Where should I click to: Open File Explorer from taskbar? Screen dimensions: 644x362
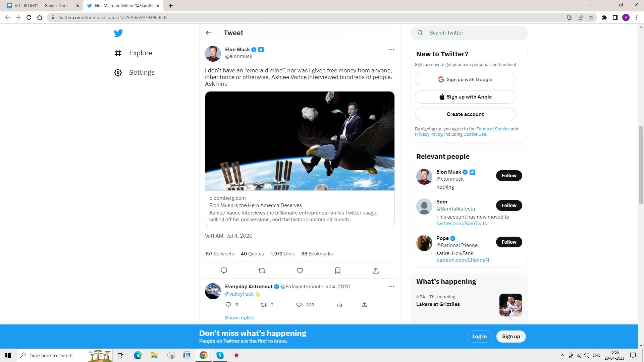[154, 355]
